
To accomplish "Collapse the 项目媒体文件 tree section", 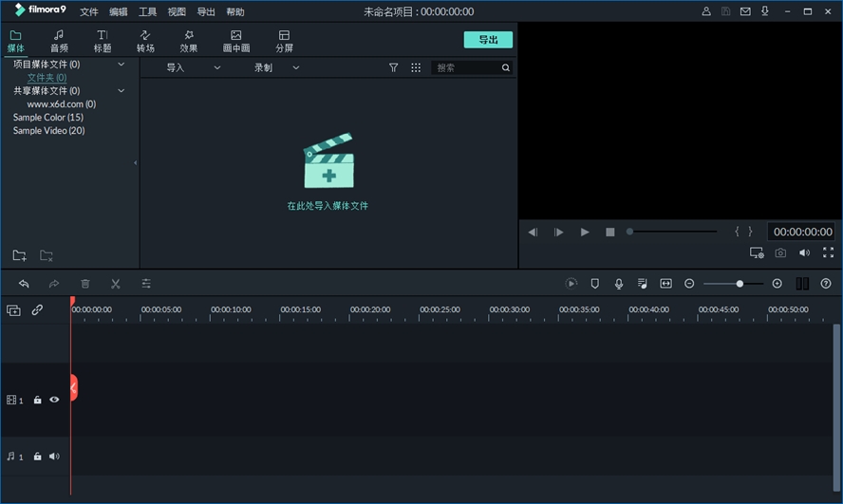I will click(121, 65).
